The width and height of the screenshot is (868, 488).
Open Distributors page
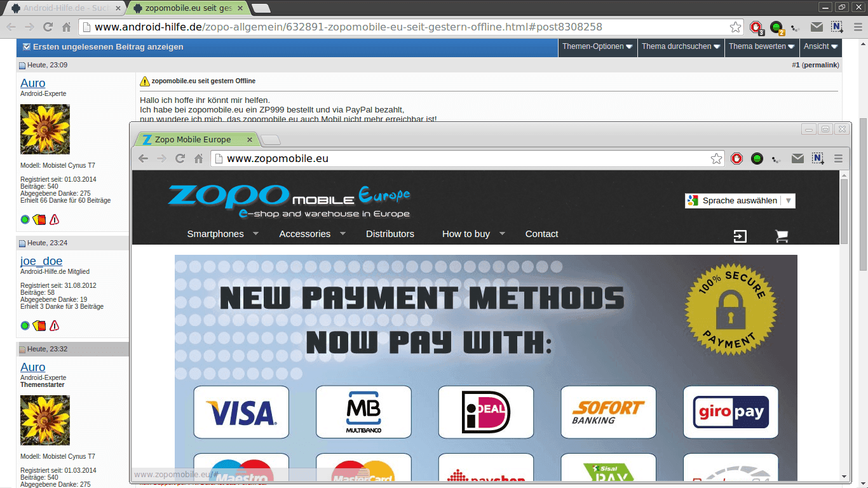(390, 234)
